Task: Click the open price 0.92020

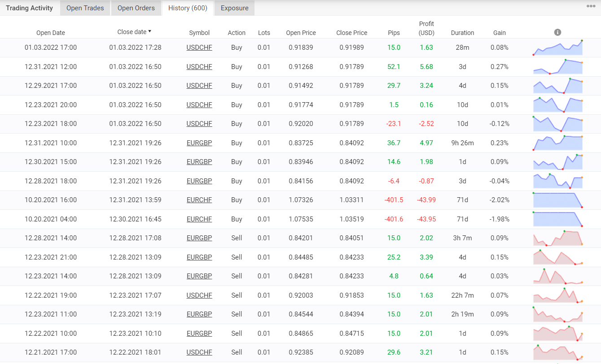Action: point(301,124)
